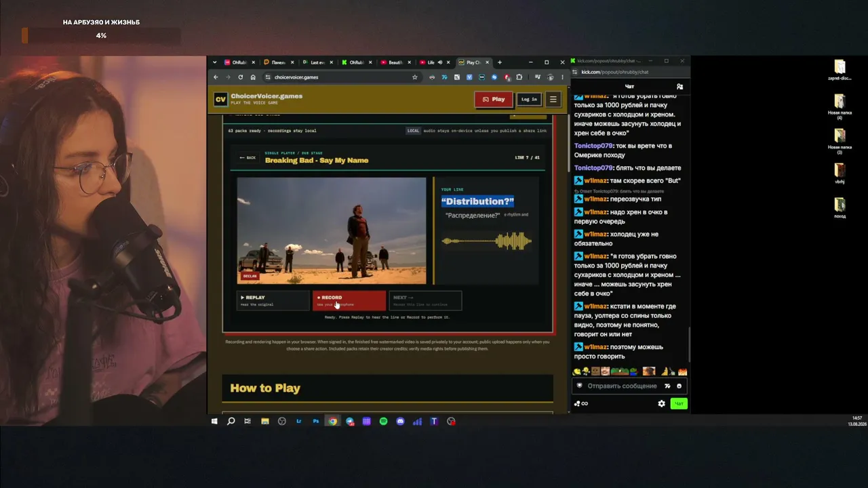Open Telegram from the taskbar

point(349,422)
